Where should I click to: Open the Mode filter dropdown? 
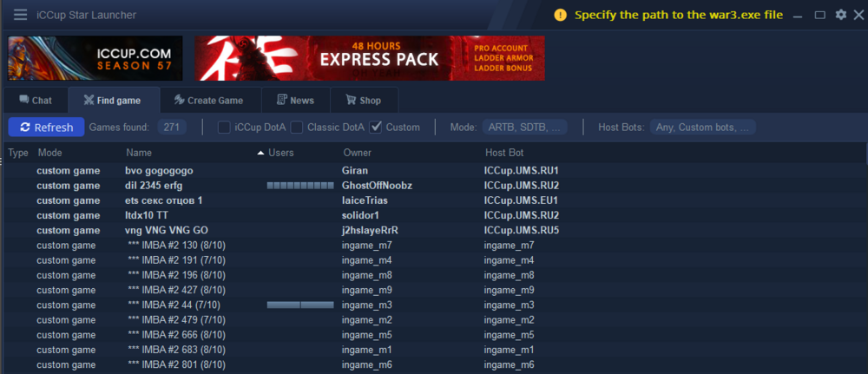tap(524, 128)
